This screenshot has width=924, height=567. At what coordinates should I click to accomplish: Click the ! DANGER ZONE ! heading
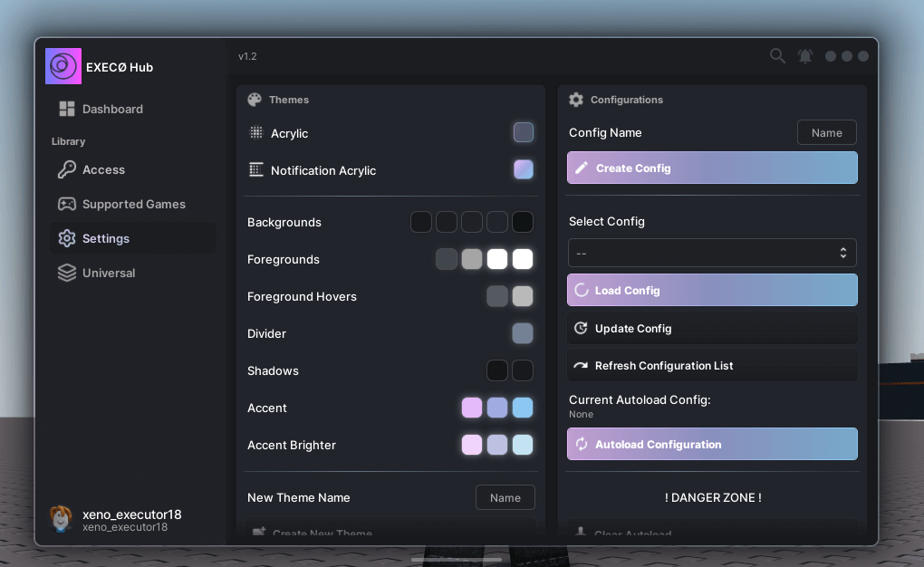point(713,497)
